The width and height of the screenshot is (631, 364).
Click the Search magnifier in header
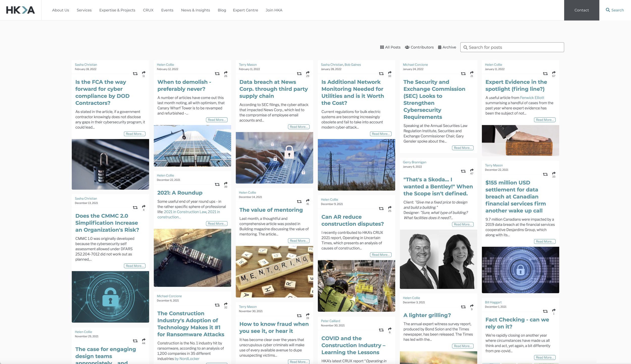(608, 10)
